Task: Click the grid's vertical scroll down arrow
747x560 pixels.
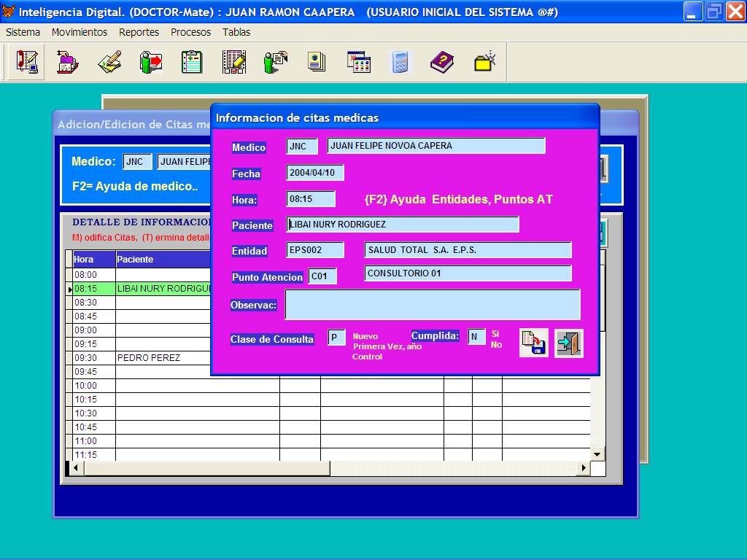Action: 597,454
